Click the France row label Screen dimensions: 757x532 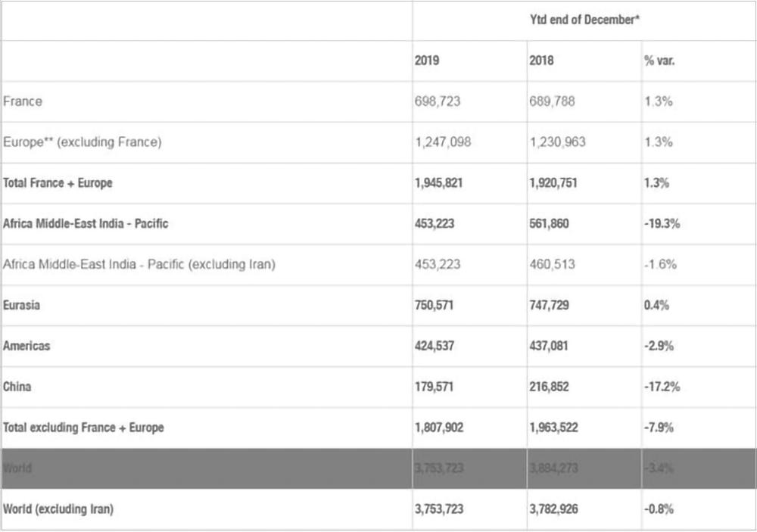(x=23, y=101)
